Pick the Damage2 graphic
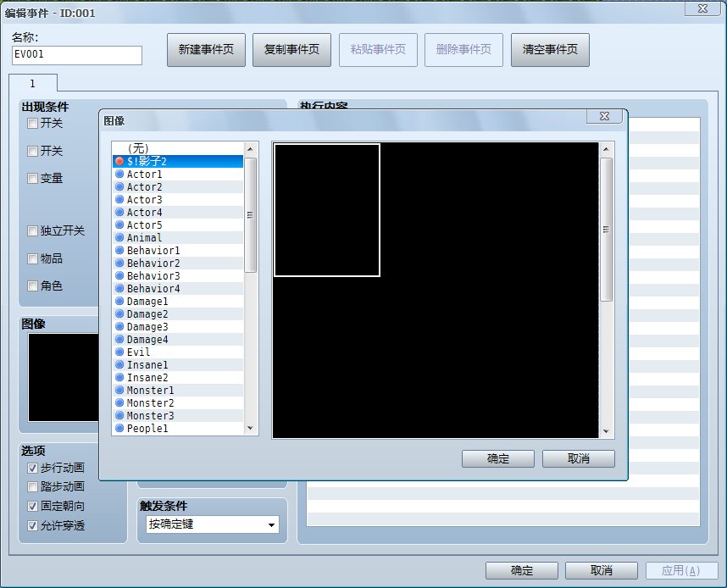727x588 pixels. (178, 314)
